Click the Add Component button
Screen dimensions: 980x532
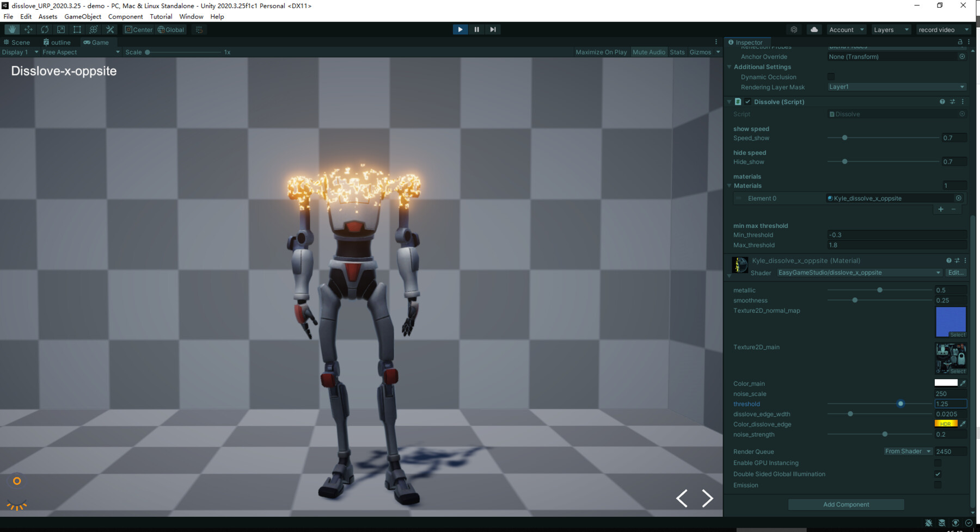click(x=846, y=504)
